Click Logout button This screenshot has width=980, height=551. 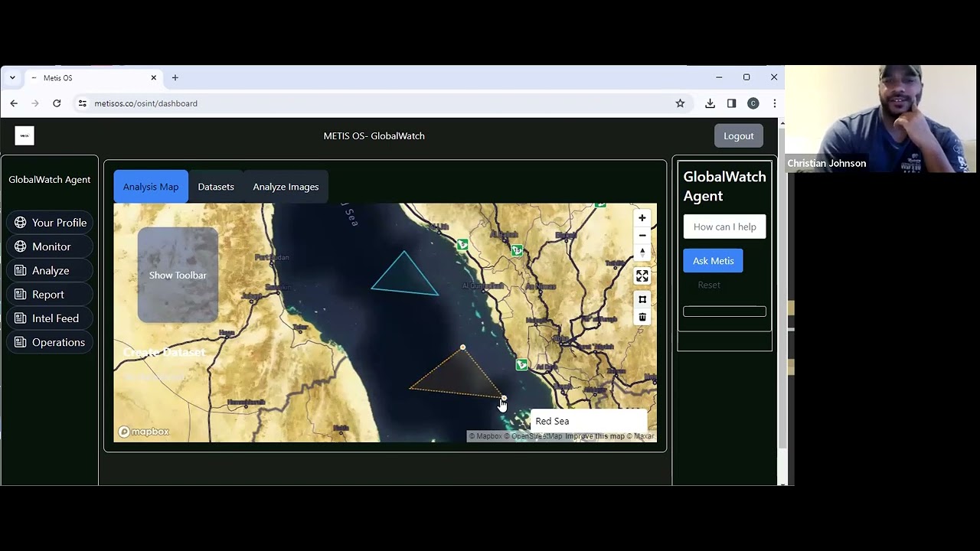coord(739,135)
